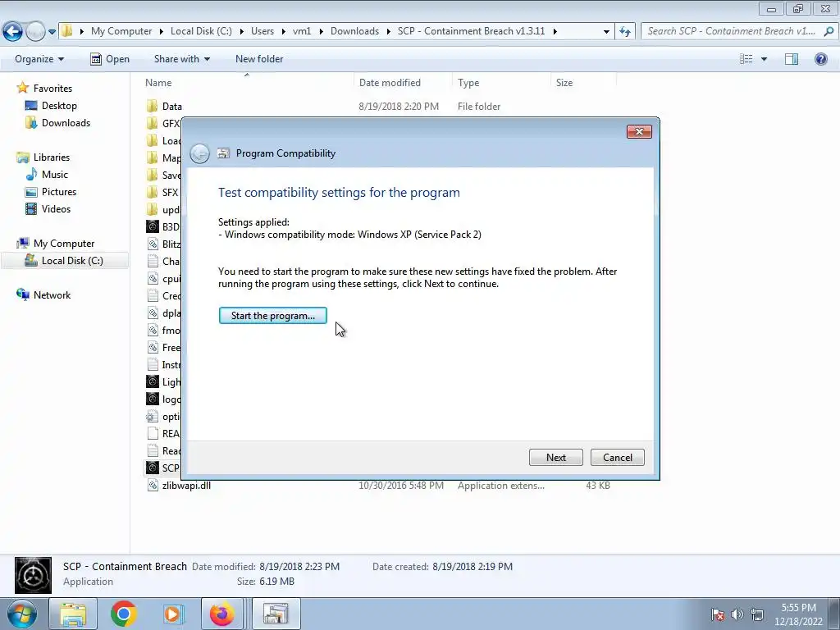The image size is (840, 630).
Task: Click the Start the program button
Action: pyautogui.click(x=272, y=316)
